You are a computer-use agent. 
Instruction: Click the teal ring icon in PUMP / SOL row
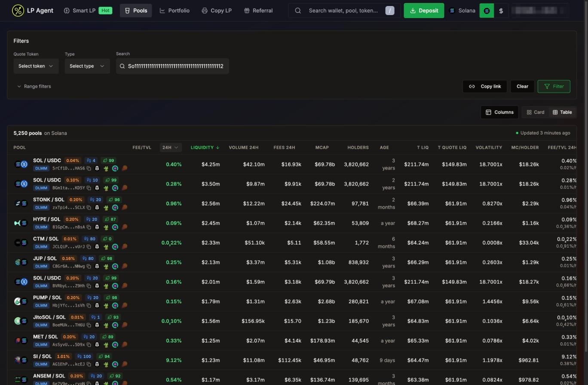115,306
